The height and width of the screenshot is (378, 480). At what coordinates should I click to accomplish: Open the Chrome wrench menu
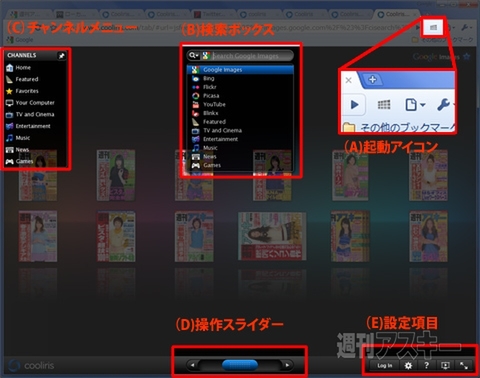pos(465,28)
